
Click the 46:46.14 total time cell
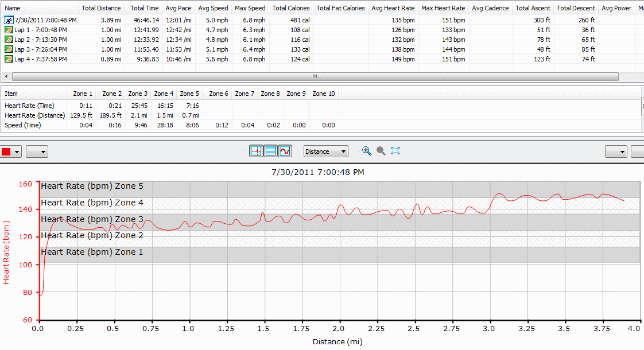tap(146, 20)
